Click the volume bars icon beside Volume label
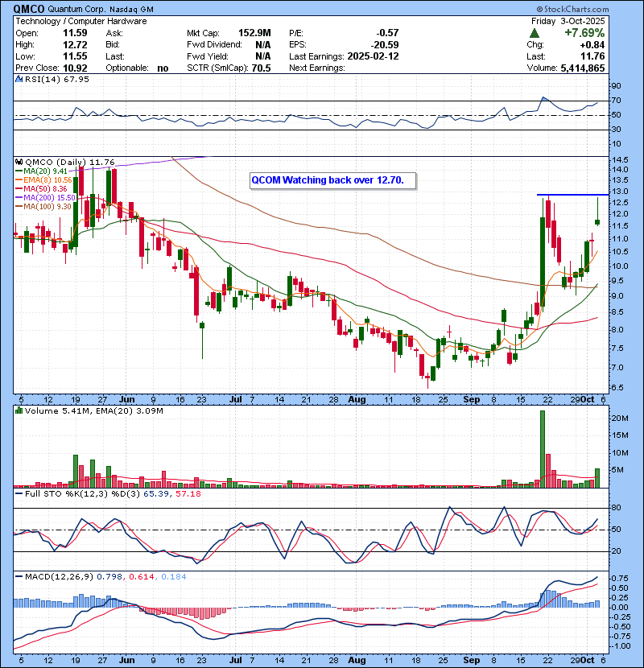 click(x=19, y=410)
